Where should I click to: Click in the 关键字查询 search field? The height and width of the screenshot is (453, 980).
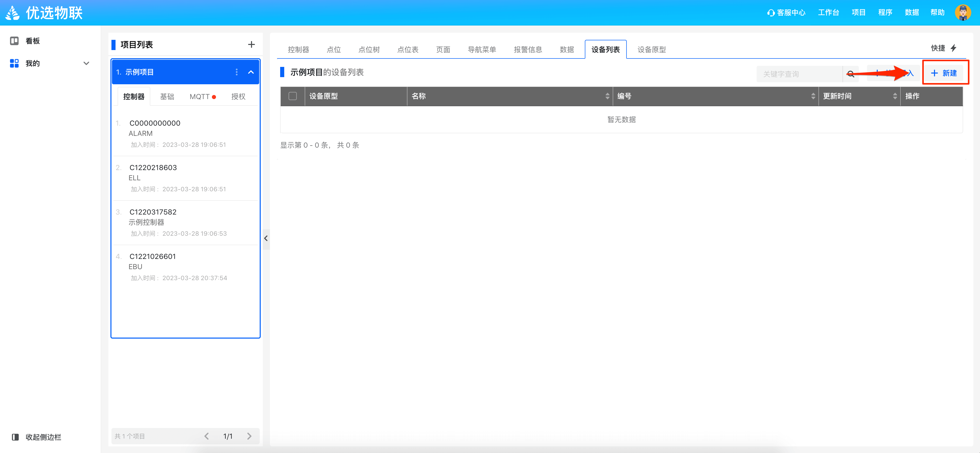point(799,74)
